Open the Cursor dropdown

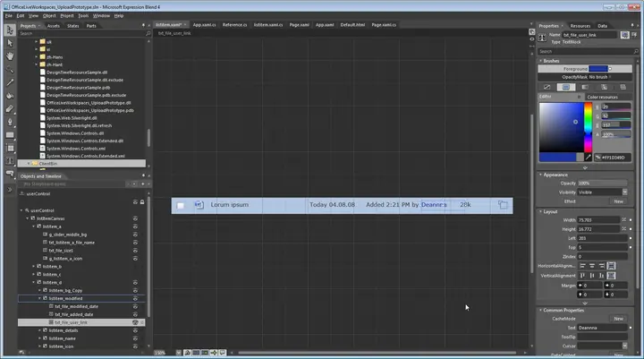624,346
